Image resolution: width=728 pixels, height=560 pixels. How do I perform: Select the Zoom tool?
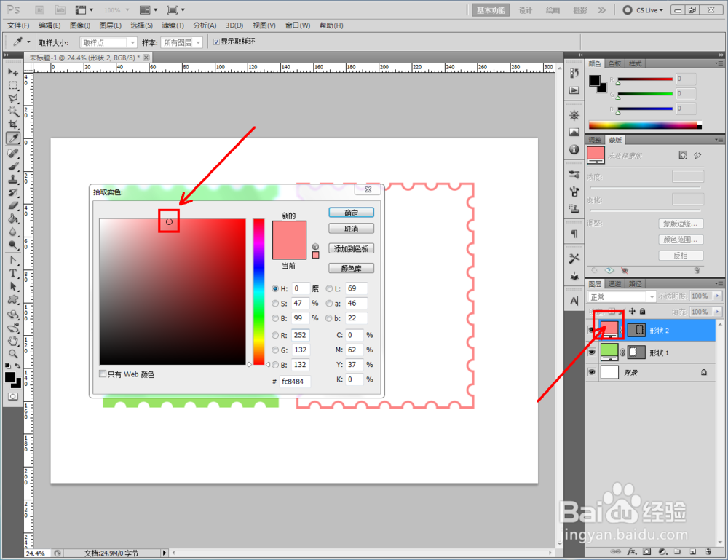(13, 354)
